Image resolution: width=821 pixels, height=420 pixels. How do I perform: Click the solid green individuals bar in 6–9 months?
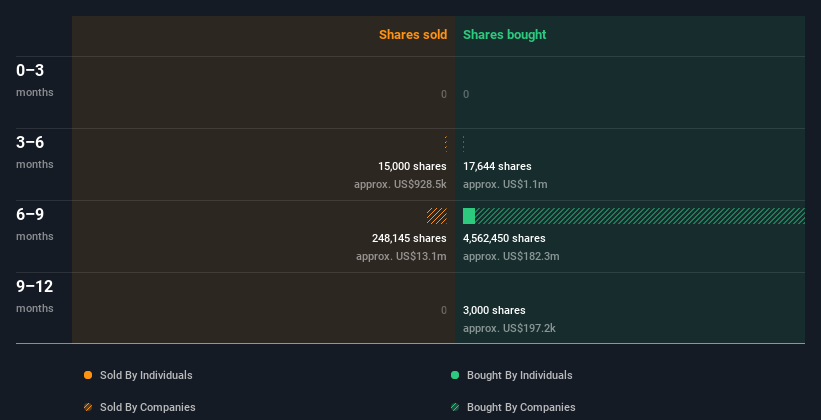point(469,216)
